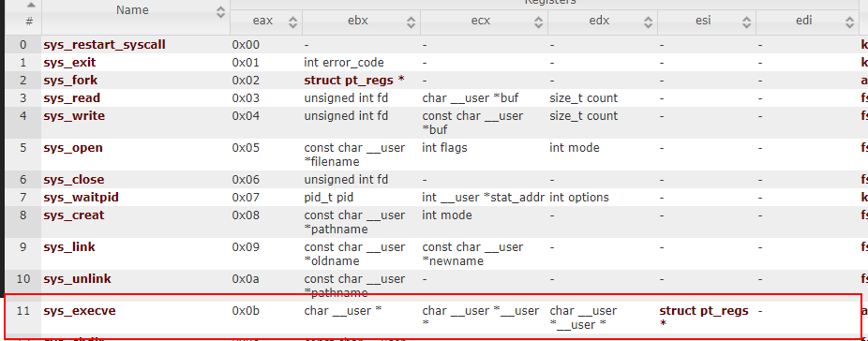Select the 0x09 eax value
The image size is (868, 341).
coord(246,247)
